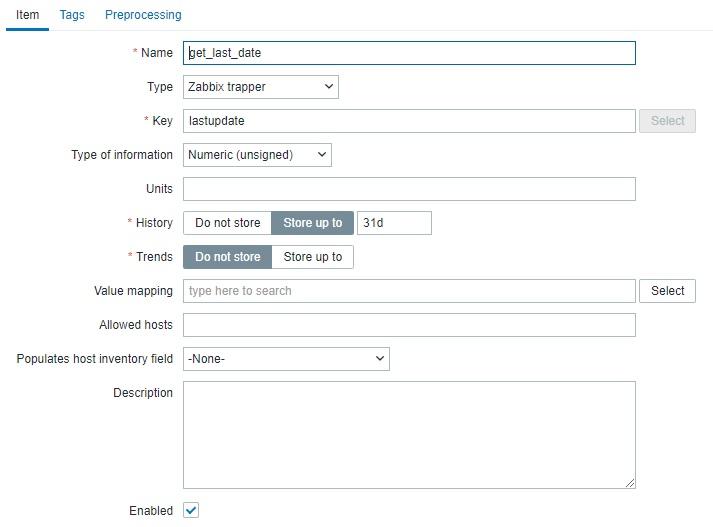Switch to the Tags tab
Image resolution: width=713 pixels, height=527 pixels.
pyautogui.click(x=72, y=15)
